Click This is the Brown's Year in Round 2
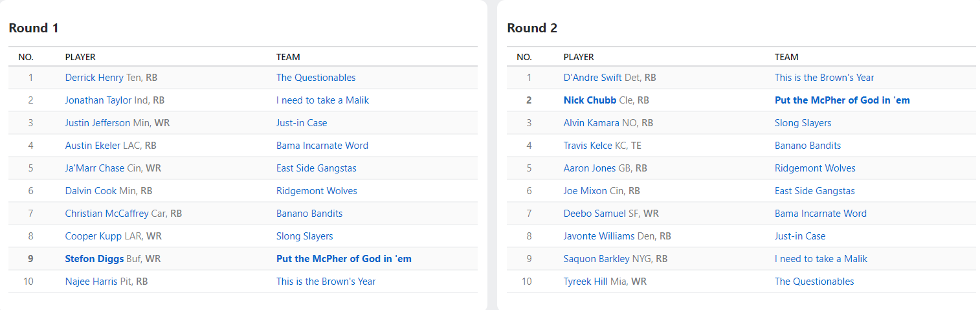The height and width of the screenshot is (310, 980). [824, 78]
